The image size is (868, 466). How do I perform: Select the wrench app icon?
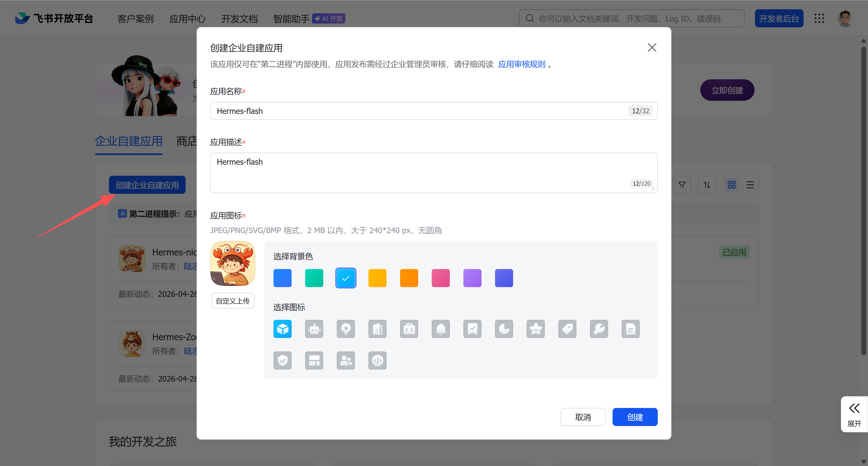tap(599, 329)
